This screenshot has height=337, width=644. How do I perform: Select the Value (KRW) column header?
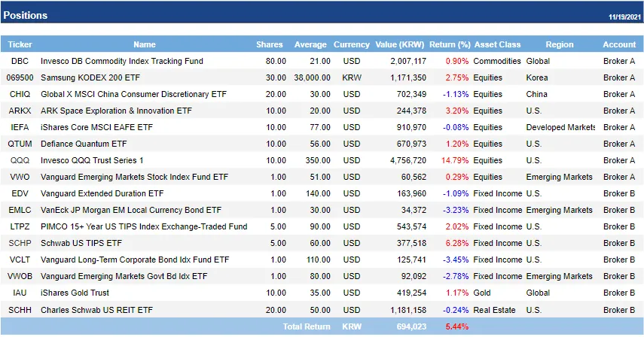coord(401,44)
